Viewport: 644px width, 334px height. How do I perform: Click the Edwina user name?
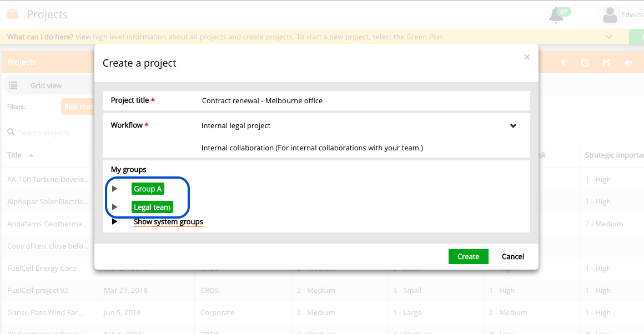(x=632, y=15)
